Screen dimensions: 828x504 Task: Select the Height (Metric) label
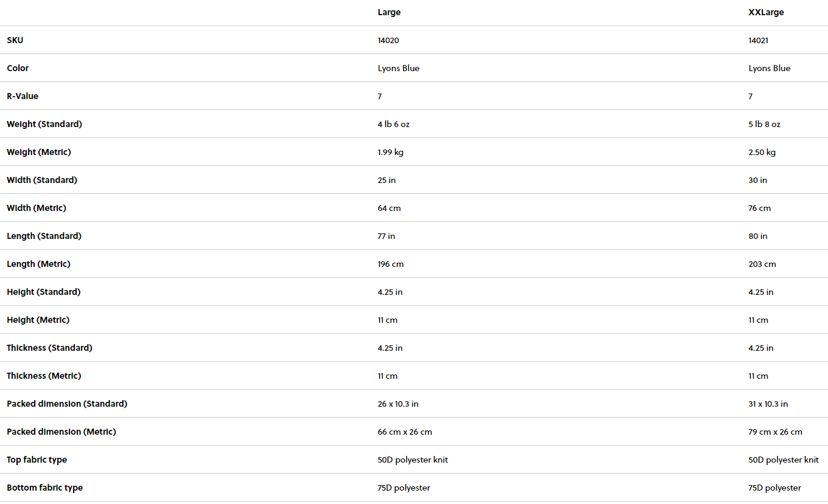pyautogui.click(x=38, y=320)
